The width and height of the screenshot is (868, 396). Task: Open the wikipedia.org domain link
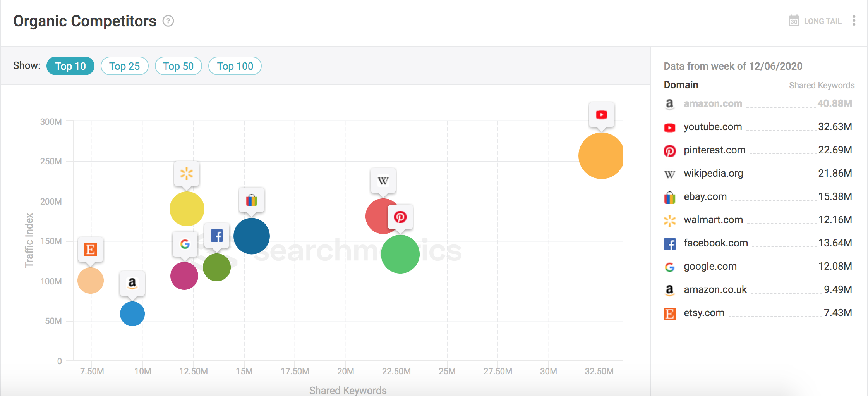[x=713, y=173]
